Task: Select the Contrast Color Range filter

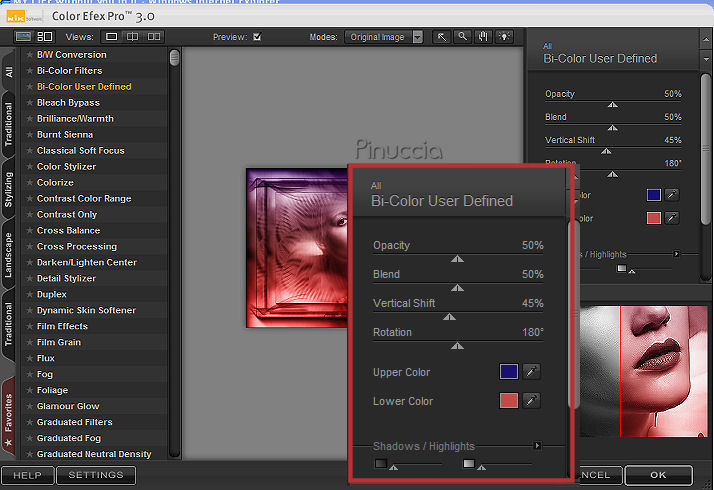Action: [84, 199]
